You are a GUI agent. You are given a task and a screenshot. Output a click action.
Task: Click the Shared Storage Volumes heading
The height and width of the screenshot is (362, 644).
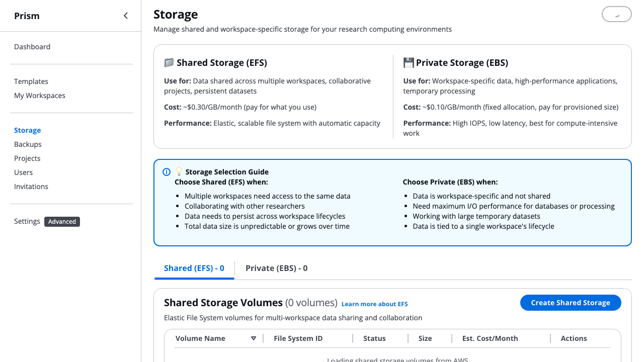pyautogui.click(x=223, y=303)
